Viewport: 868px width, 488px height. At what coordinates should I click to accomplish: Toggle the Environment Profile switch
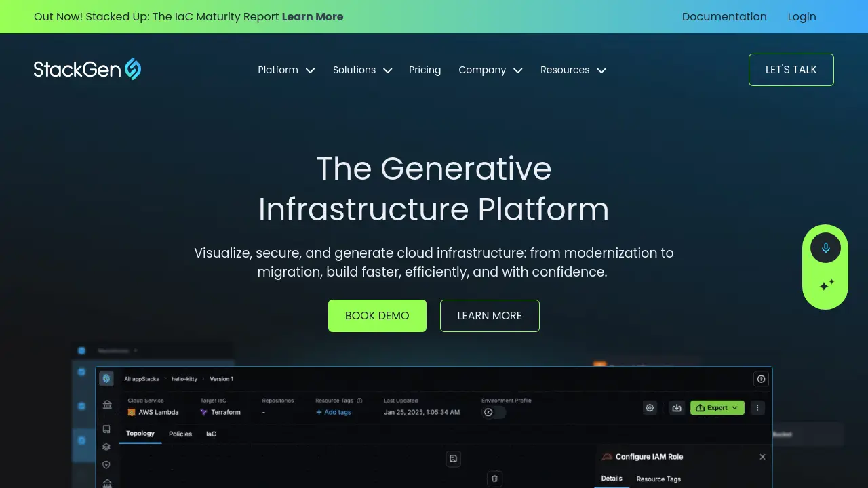coord(494,412)
